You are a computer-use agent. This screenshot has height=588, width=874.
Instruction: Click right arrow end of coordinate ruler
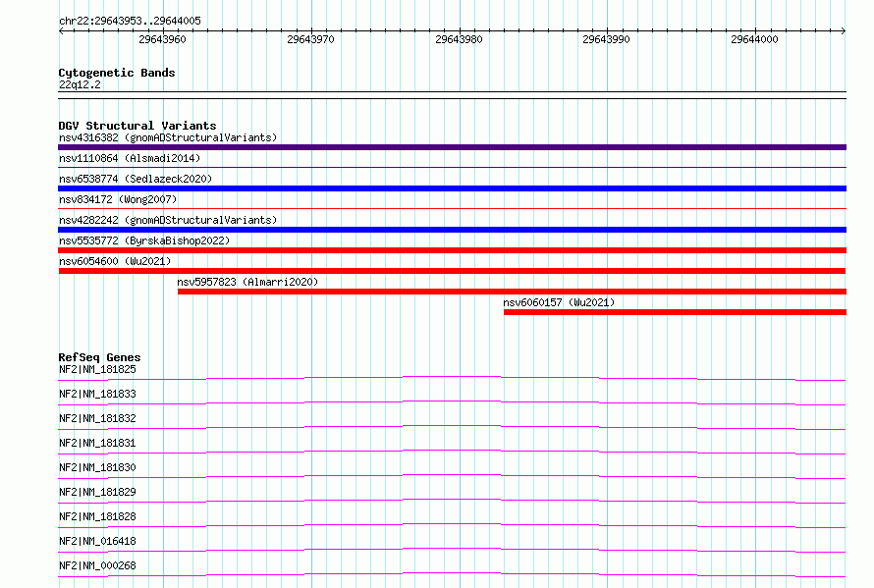[x=844, y=31]
